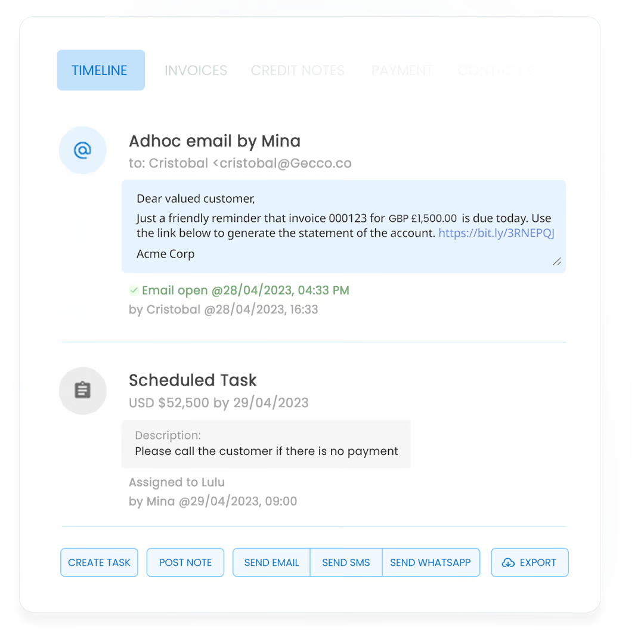Click the Send Email button
This screenshot has height=644, width=644.
click(271, 562)
